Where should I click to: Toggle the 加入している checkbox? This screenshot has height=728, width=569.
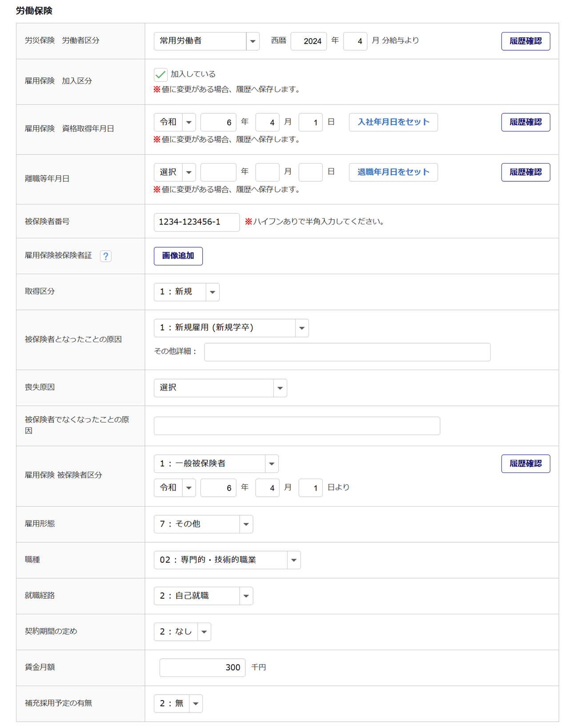pos(160,74)
